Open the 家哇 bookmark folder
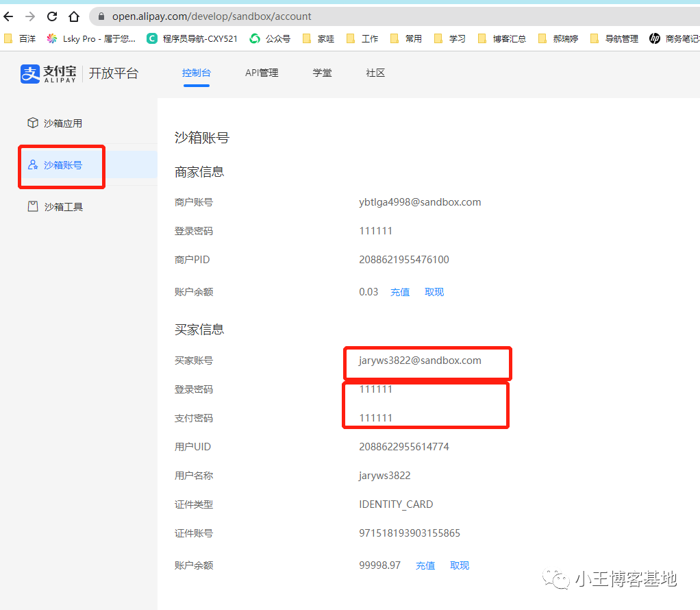This screenshot has width=700, height=610. pos(318,39)
